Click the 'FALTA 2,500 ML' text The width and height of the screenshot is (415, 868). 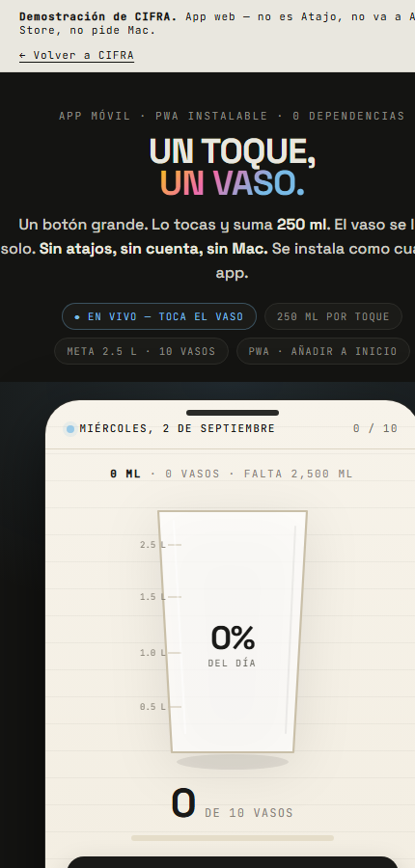coord(298,474)
